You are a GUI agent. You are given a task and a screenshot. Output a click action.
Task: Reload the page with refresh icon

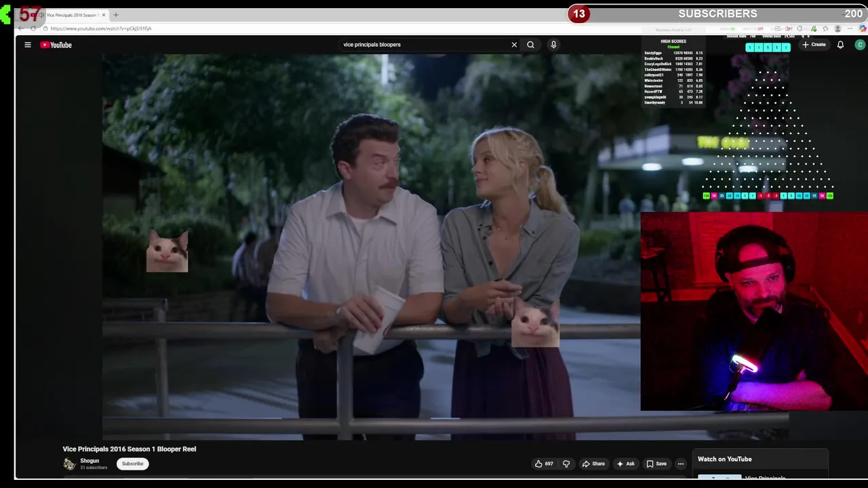point(33,28)
